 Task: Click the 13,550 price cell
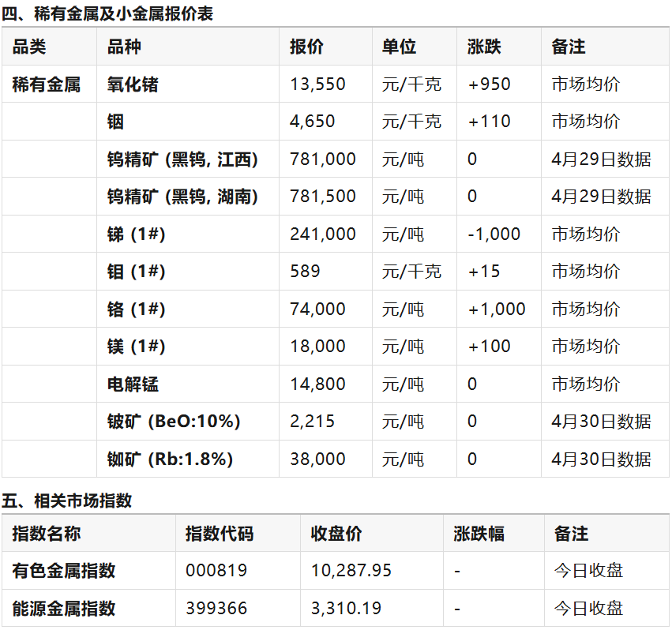pos(317,84)
